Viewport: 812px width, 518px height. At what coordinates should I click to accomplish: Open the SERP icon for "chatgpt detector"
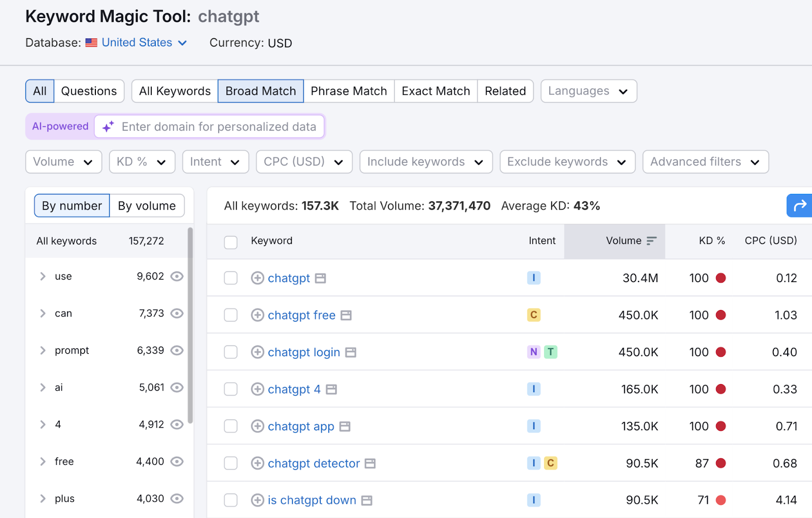tap(370, 463)
